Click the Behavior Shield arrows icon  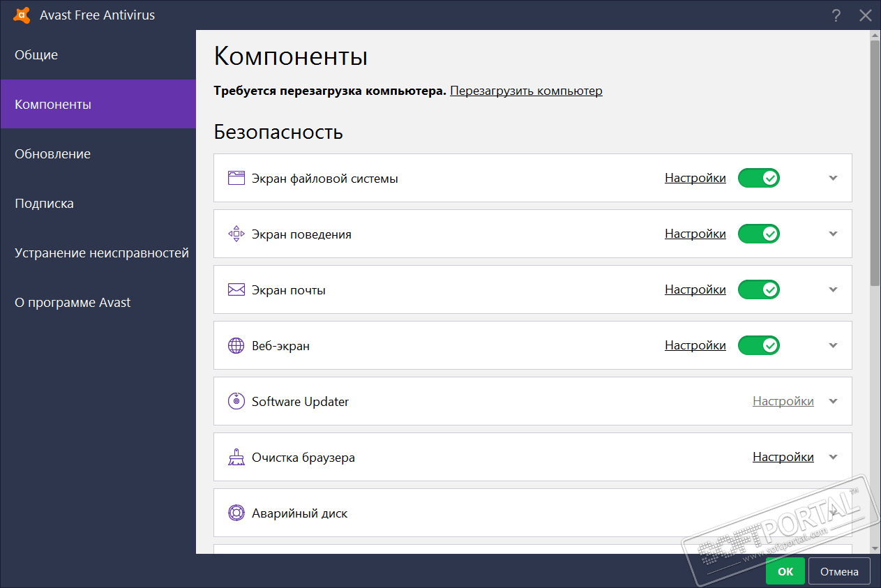pyautogui.click(x=236, y=234)
